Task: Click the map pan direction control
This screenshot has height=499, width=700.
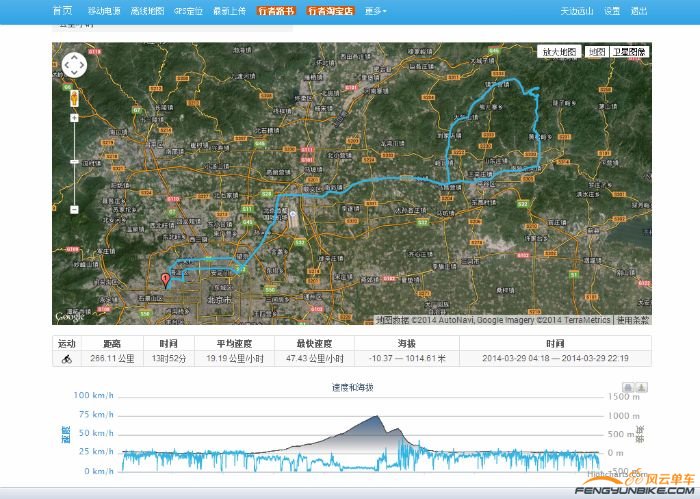Action: click(74, 66)
